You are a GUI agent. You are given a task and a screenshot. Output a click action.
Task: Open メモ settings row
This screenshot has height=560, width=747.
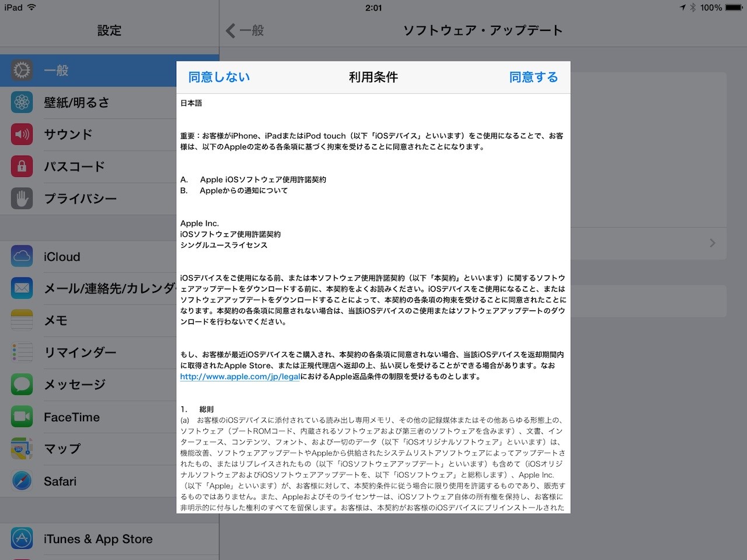pyautogui.click(x=110, y=320)
